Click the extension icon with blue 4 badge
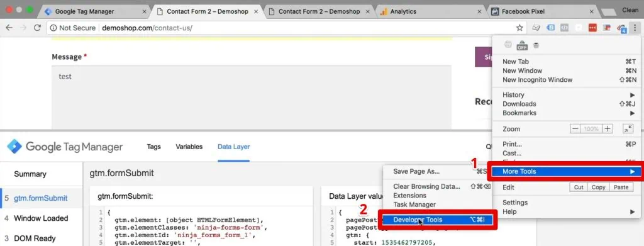644x246 pixels. (x=621, y=28)
